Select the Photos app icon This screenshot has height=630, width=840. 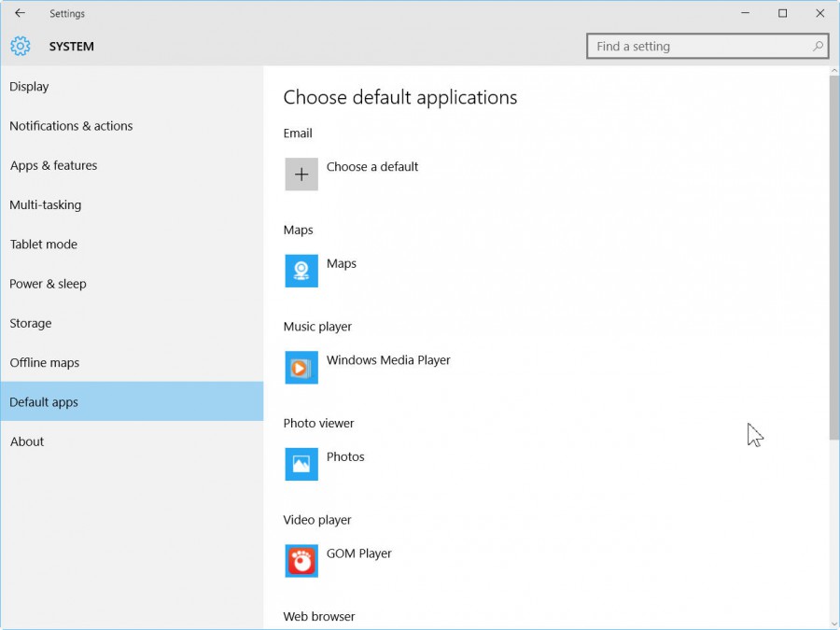pos(301,464)
